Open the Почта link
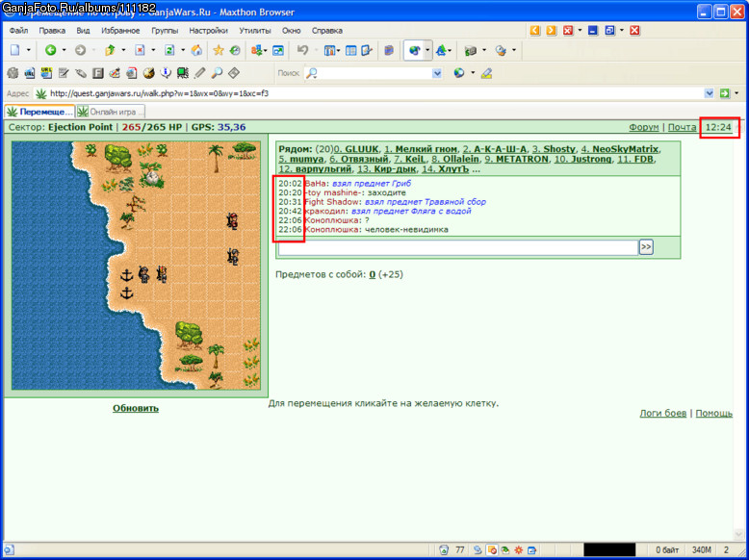This screenshot has width=749, height=560. [x=682, y=127]
